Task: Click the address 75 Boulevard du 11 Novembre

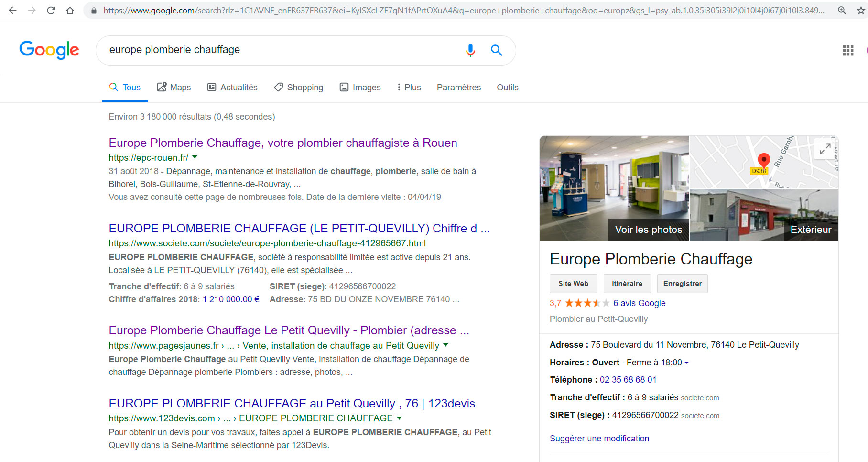Action: click(x=695, y=344)
